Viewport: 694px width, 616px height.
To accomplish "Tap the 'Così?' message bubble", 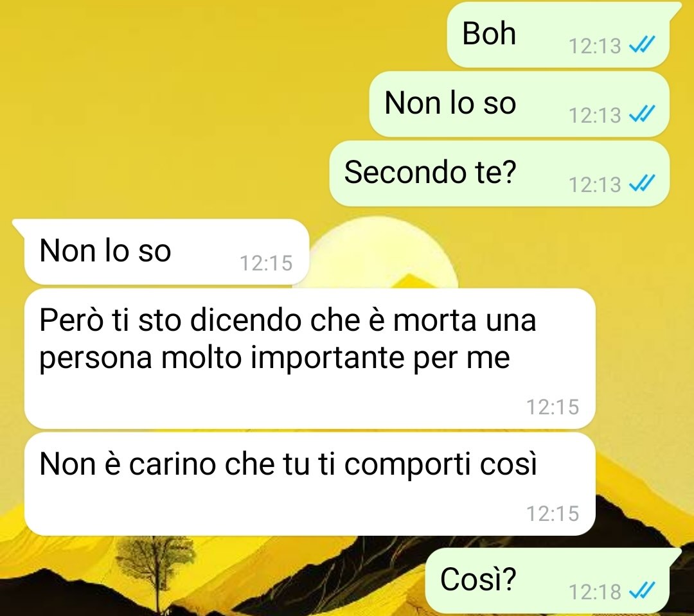I will pyautogui.click(x=547, y=581).
